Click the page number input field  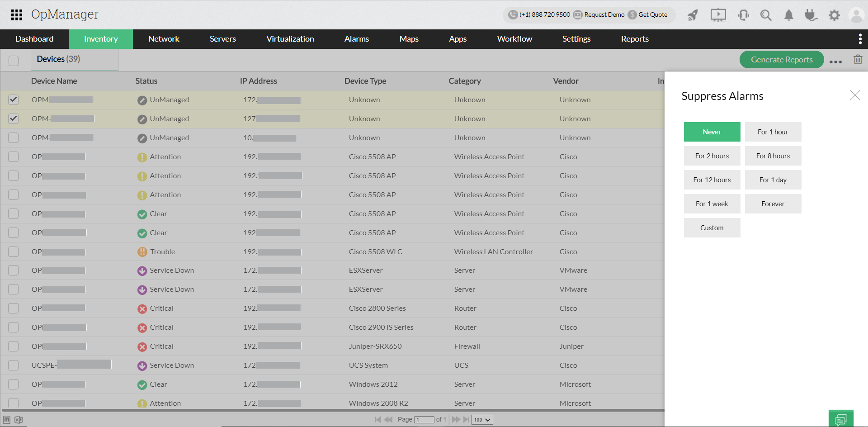tap(424, 420)
